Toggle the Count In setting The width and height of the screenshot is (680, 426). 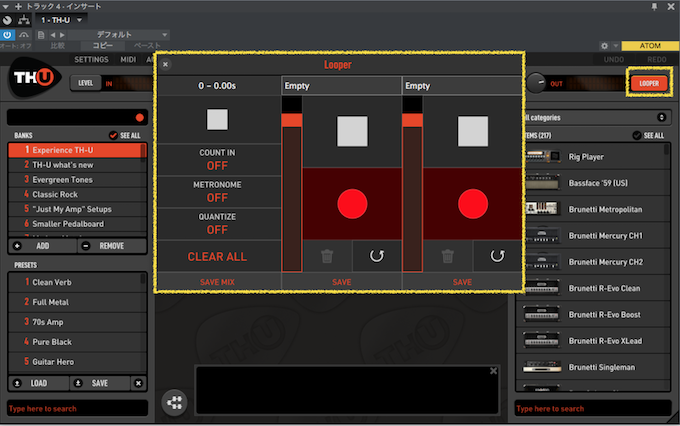[217, 160]
